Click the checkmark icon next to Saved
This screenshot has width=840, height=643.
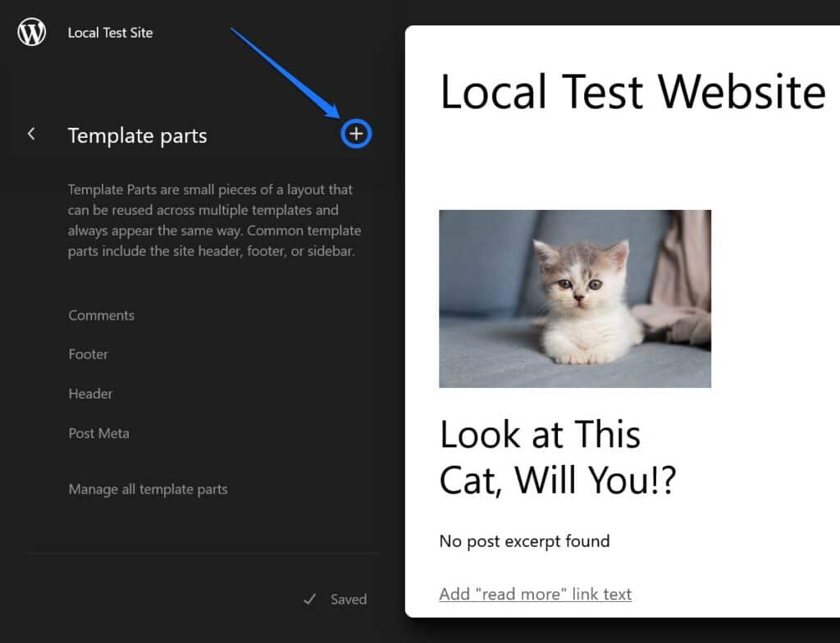tap(309, 599)
